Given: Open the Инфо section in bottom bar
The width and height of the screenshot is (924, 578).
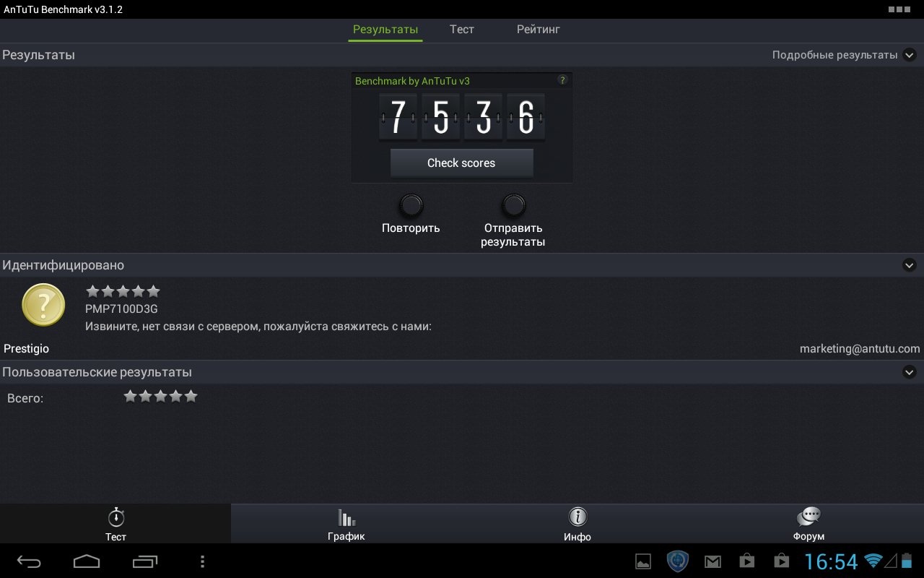Looking at the screenshot, I should point(577,524).
